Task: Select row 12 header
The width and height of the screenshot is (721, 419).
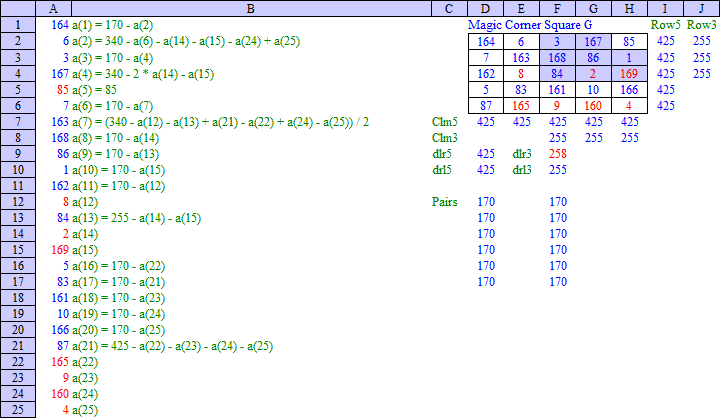Action: pos(18,201)
